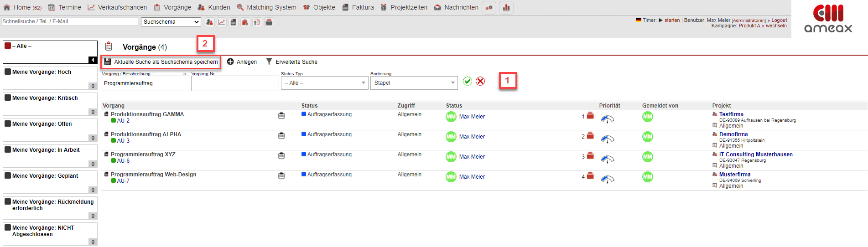Click the document list quick-access icon
The width and height of the screenshot is (868, 247).
click(x=257, y=22)
